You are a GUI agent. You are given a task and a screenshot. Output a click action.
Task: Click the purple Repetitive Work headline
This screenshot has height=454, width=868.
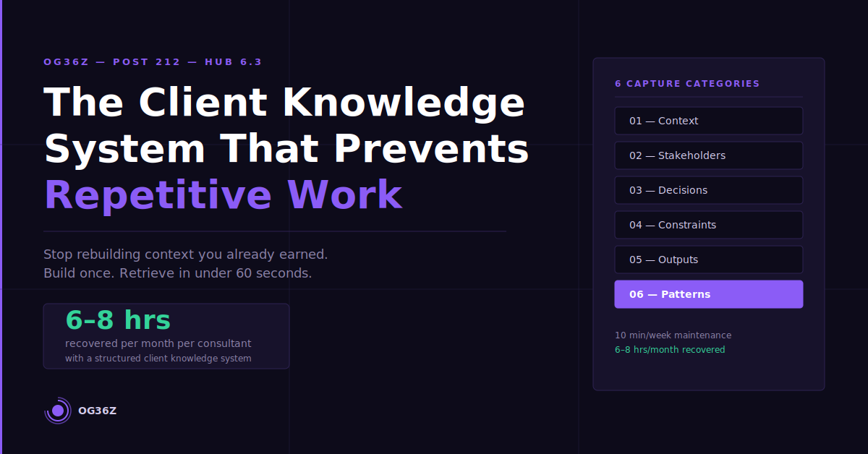[223, 194]
